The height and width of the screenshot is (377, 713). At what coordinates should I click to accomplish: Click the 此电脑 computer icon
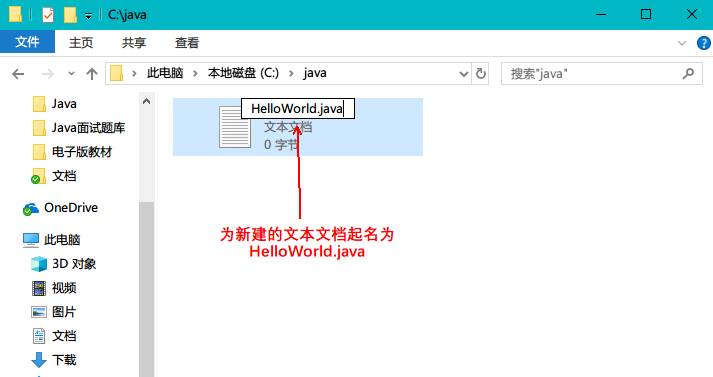pyautogui.click(x=31, y=240)
